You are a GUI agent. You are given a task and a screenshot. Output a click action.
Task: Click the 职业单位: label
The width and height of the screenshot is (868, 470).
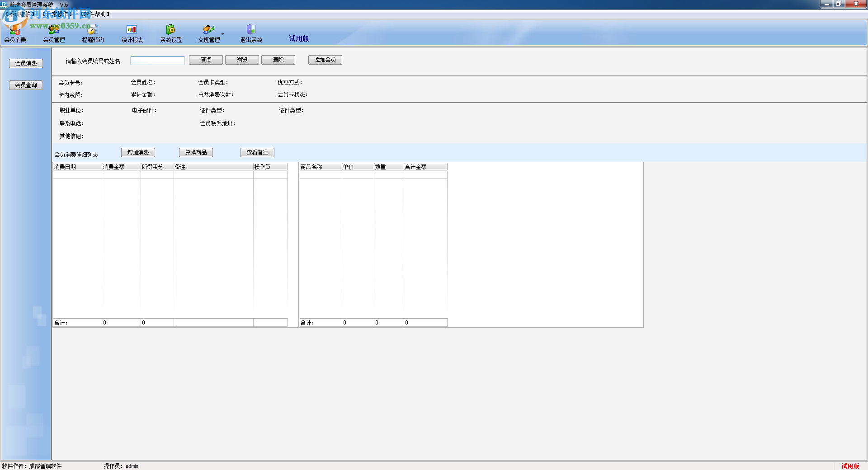coord(71,110)
